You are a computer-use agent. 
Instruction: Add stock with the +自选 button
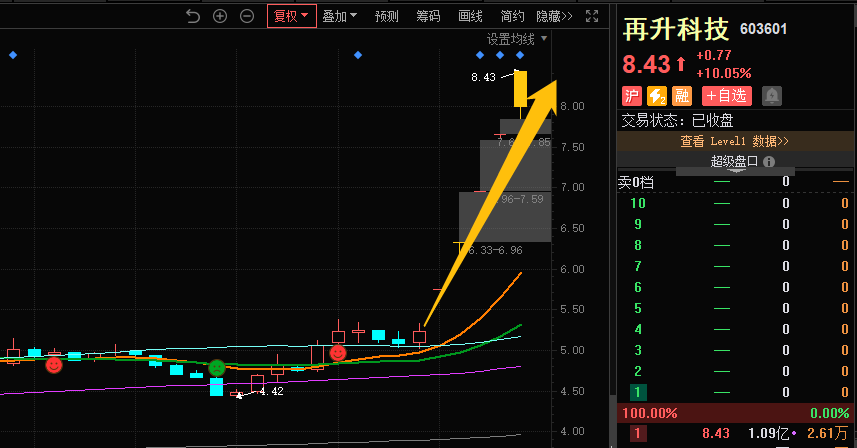(727, 96)
